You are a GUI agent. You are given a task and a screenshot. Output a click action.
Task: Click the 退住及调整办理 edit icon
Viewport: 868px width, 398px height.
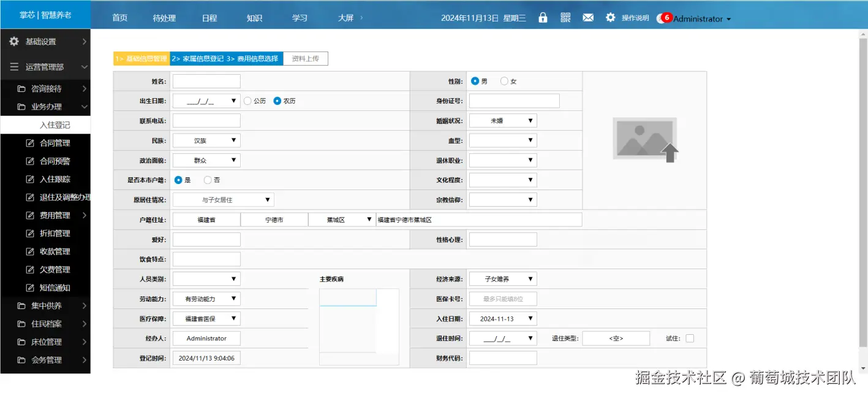click(x=29, y=197)
